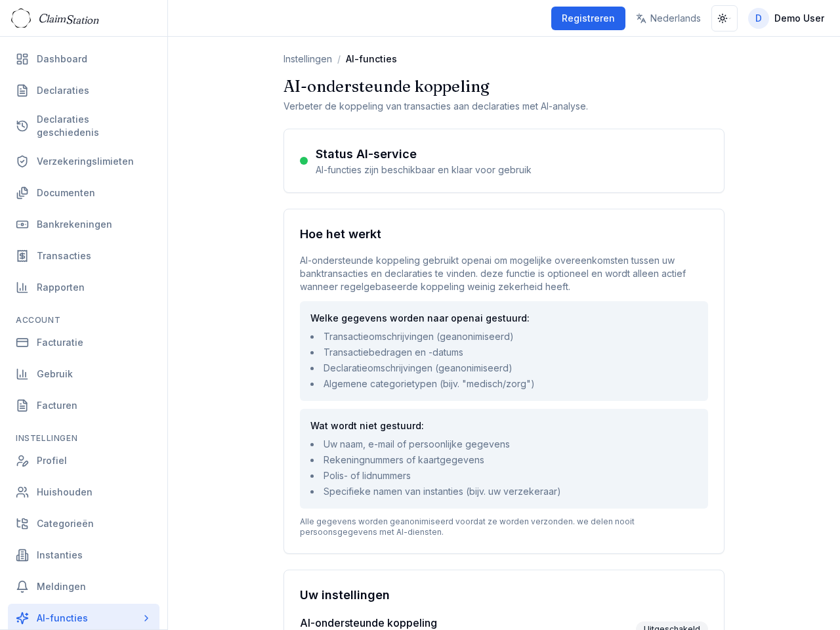The image size is (840, 630).
Task: Open Categorieën in the sidebar
Action: 65,524
